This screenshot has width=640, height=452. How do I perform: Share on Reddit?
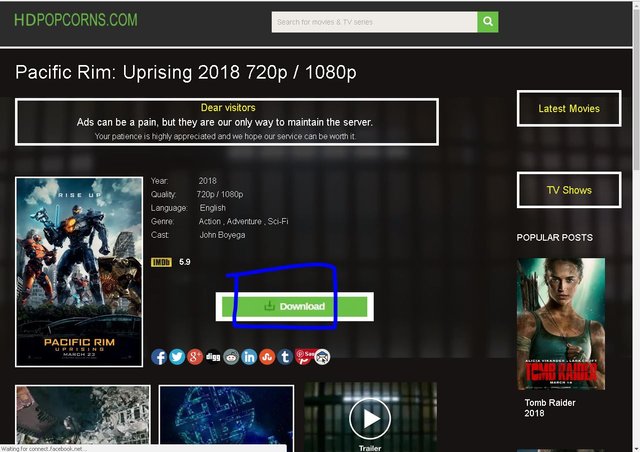(x=231, y=357)
